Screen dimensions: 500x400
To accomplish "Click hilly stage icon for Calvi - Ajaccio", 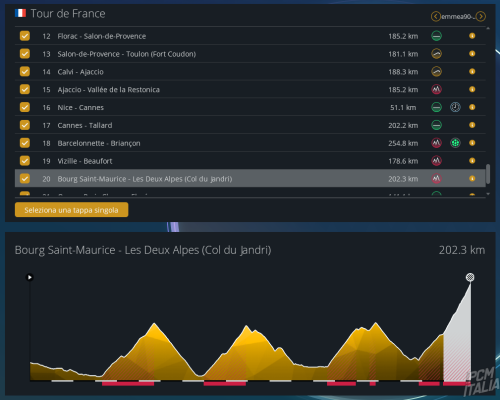I will (436, 72).
